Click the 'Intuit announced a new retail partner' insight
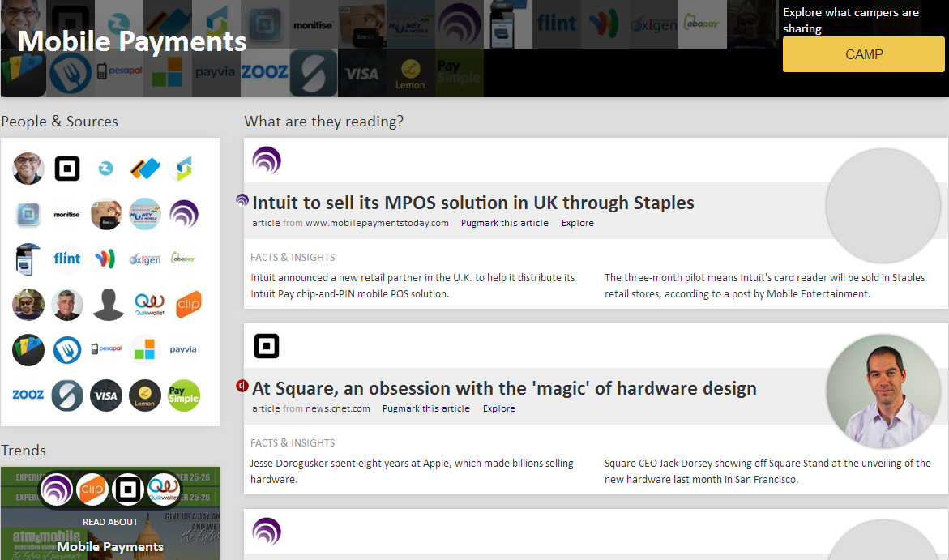Screen dimensions: 949x560 click(x=413, y=286)
